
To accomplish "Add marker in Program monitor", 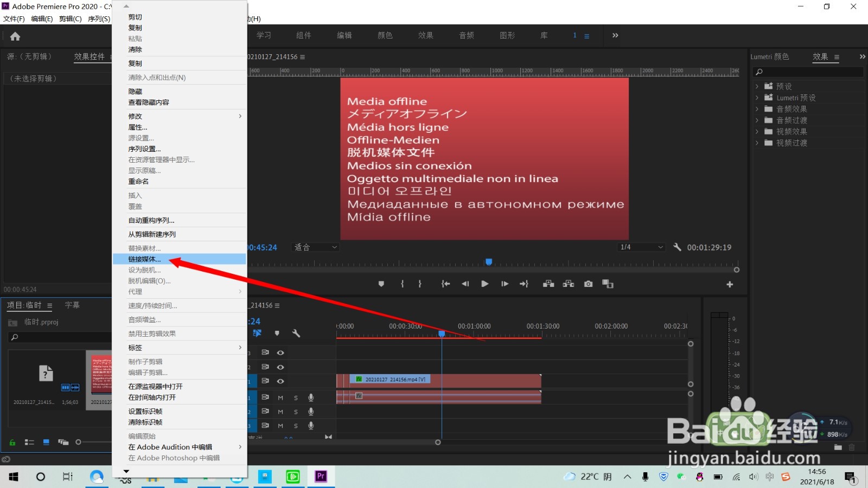I will pyautogui.click(x=381, y=284).
